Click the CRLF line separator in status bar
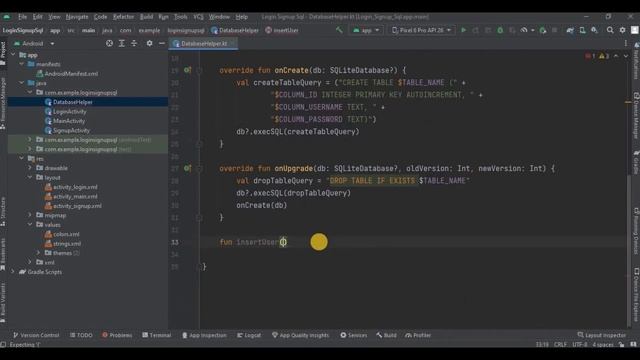The height and width of the screenshot is (360, 640). (560, 344)
